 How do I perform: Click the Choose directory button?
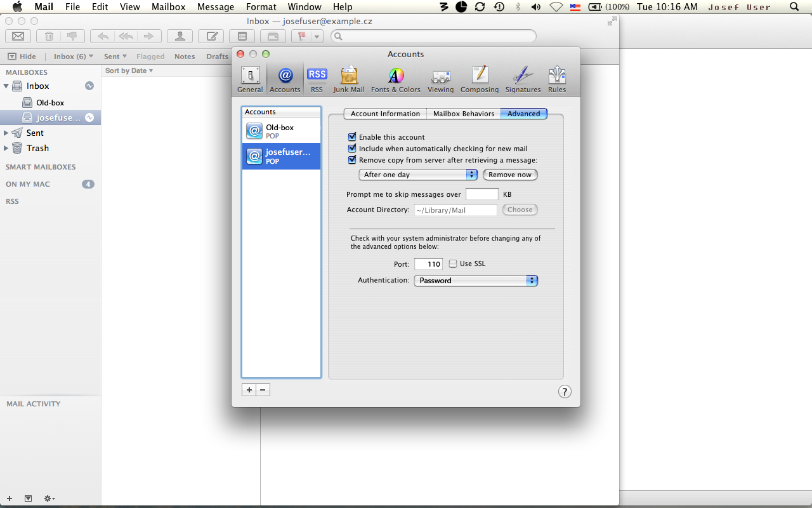[x=520, y=210]
